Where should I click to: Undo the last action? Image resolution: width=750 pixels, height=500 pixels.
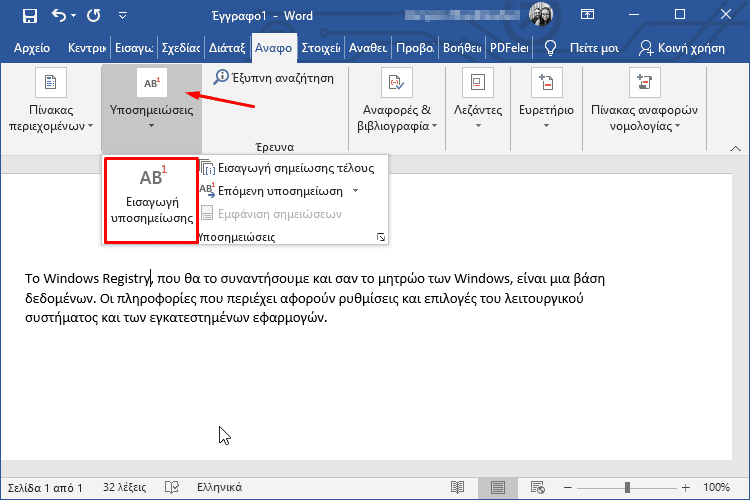(58, 16)
